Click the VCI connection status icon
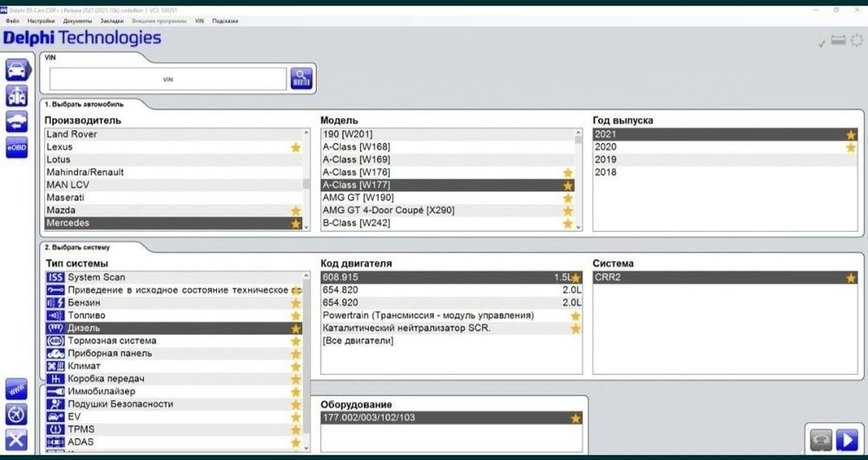Screen dimensions: 868x460 pos(838,41)
